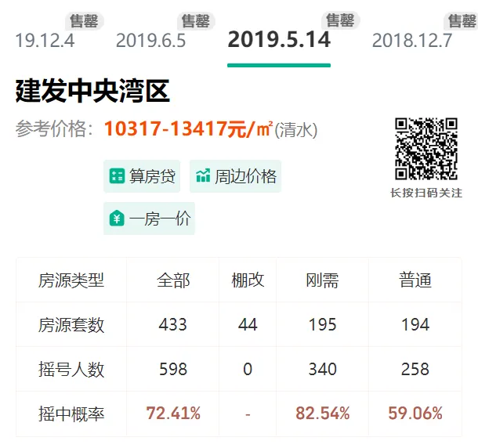Click the price 10317-13417元/㎡
The width and height of the screenshot is (478, 448).
pos(188,128)
